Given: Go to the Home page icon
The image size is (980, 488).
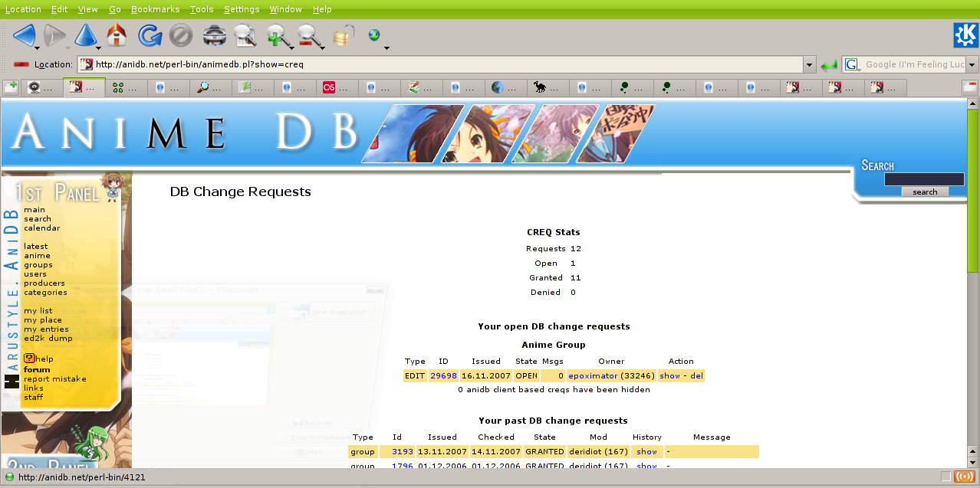Looking at the screenshot, I should click(x=117, y=35).
